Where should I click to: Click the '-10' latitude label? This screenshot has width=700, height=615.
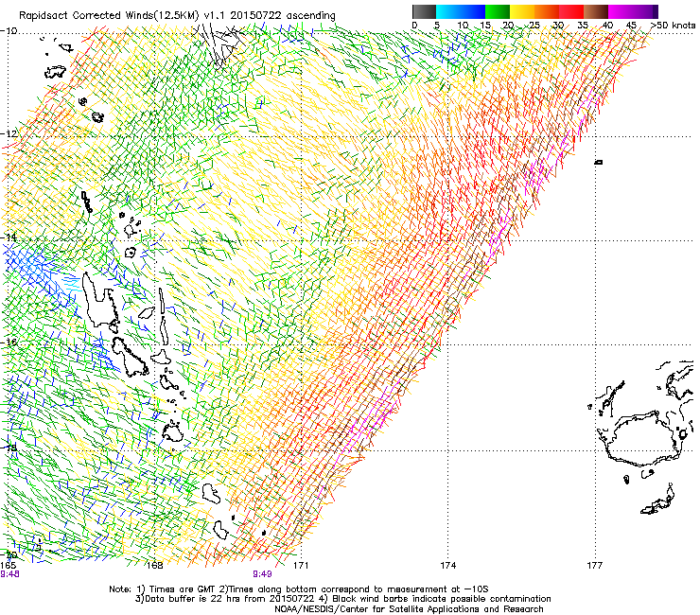coord(9,31)
